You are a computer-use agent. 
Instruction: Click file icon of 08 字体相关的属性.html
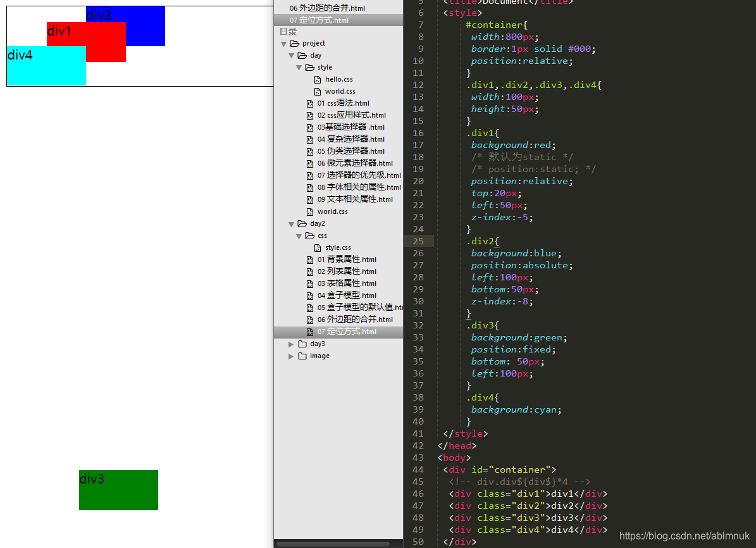pos(310,188)
